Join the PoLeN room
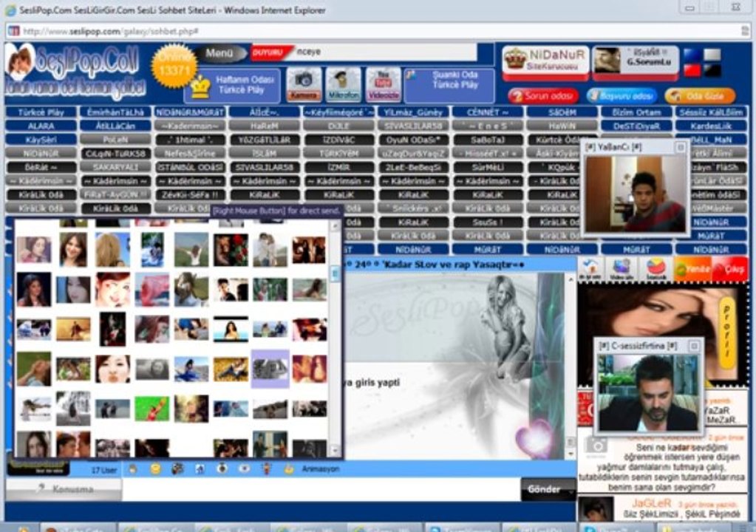Image resolution: width=756 pixels, height=532 pixels. pyautogui.click(x=116, y=140)
